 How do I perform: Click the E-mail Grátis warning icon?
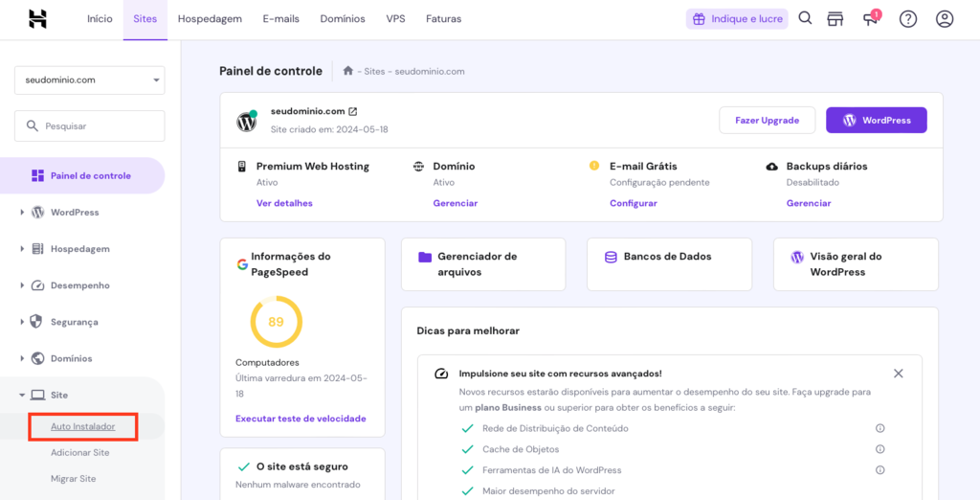[594, 166]
